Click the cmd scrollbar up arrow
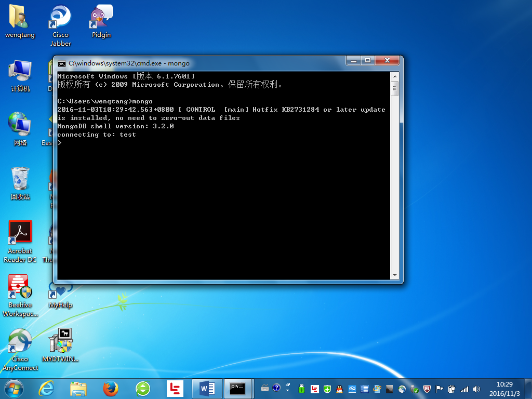The image size is (532, 399). pyautogui.click(x=395, y=76)
